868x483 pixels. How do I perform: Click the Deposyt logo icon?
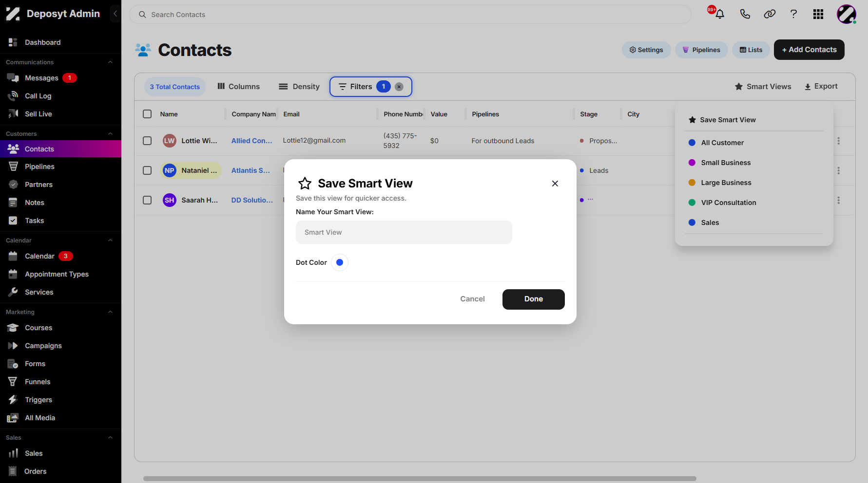tap(13, 14)
